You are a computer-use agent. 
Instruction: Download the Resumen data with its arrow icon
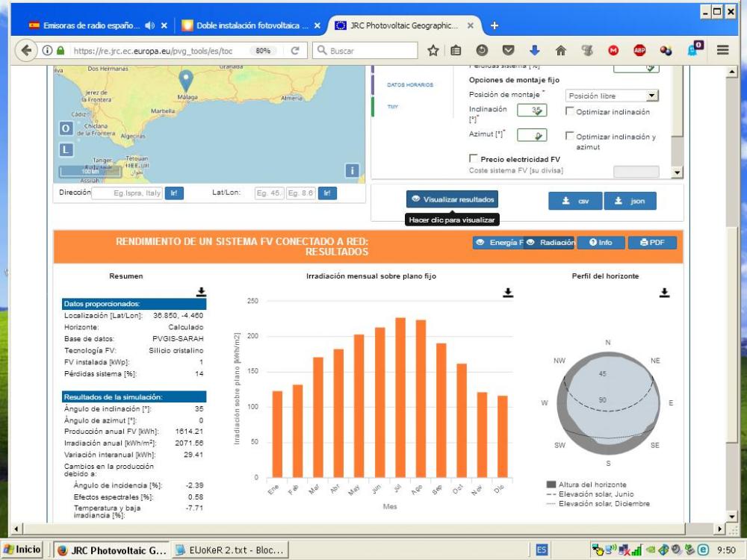tap(201, 292)
